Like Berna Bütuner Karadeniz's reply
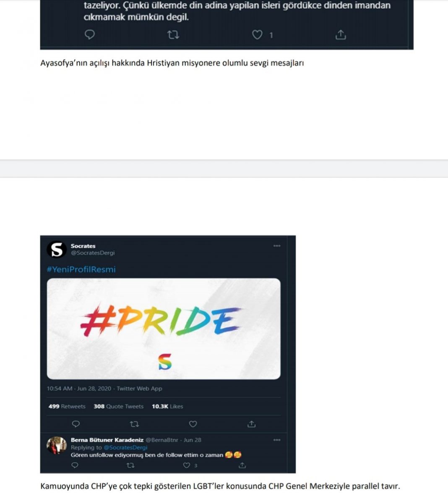 187,465
